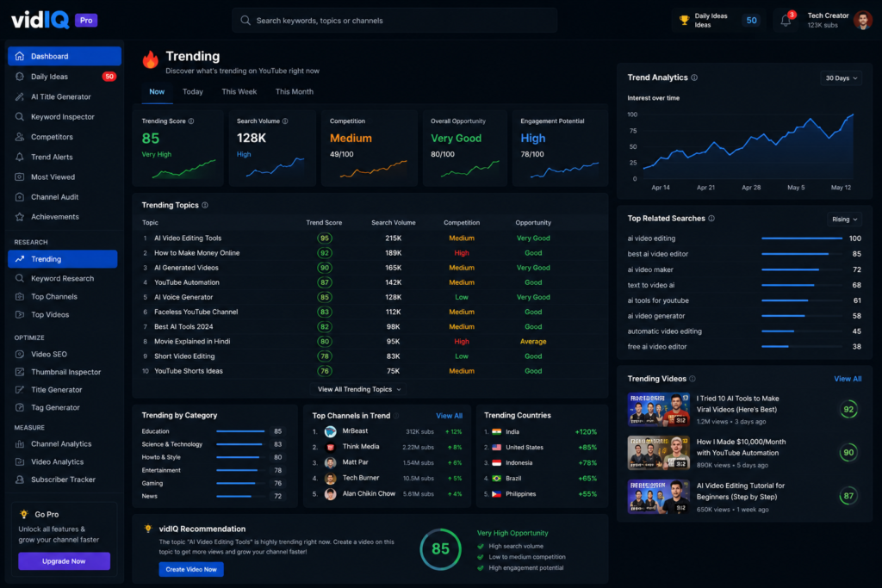Click the Daily Ideas 50 counter
The image size is (882, 588).
[x=751, y=21]
